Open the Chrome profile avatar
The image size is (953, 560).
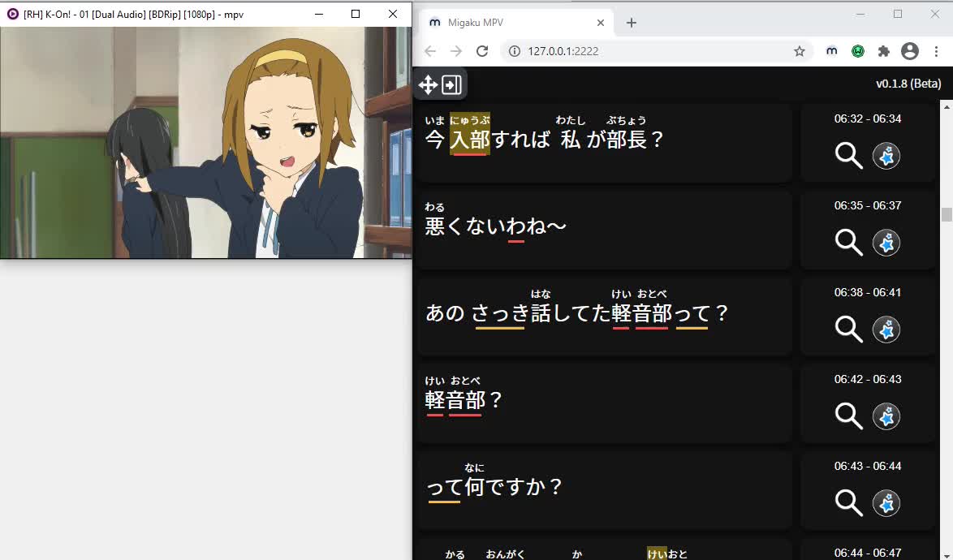pos(910,51)
